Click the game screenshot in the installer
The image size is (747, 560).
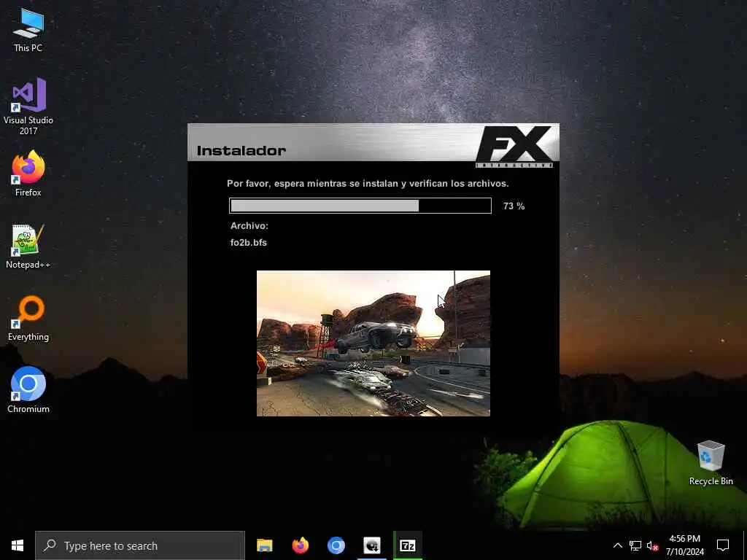[x=373, y=343]
